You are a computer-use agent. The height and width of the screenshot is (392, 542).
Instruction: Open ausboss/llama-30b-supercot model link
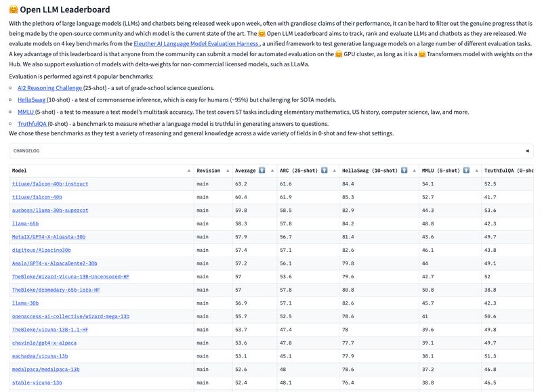click(50, 211)
